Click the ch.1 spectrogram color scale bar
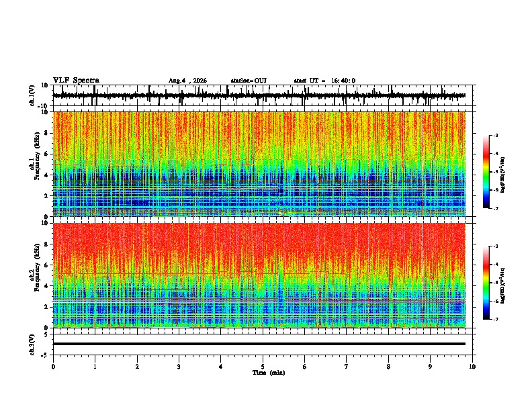Image resolution: width=532 pixels, height=411 pixels. (x=486, y=172)
